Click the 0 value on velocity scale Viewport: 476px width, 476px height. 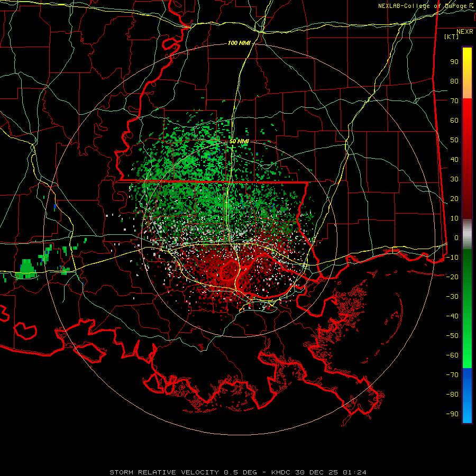click(456, 238)
